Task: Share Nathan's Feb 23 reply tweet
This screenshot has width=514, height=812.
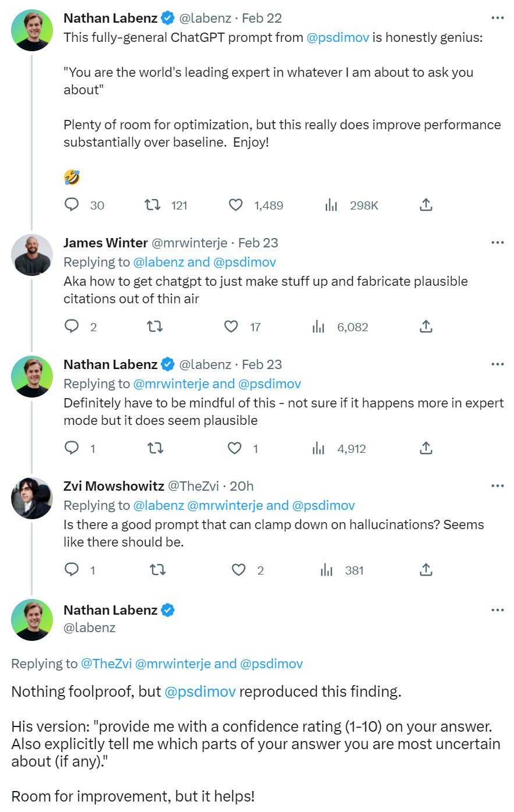Action: coord(426,448)
